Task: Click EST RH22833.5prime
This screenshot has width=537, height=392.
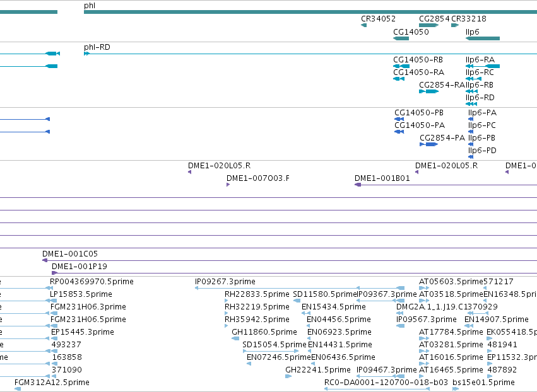Action: tap(257, 294)
